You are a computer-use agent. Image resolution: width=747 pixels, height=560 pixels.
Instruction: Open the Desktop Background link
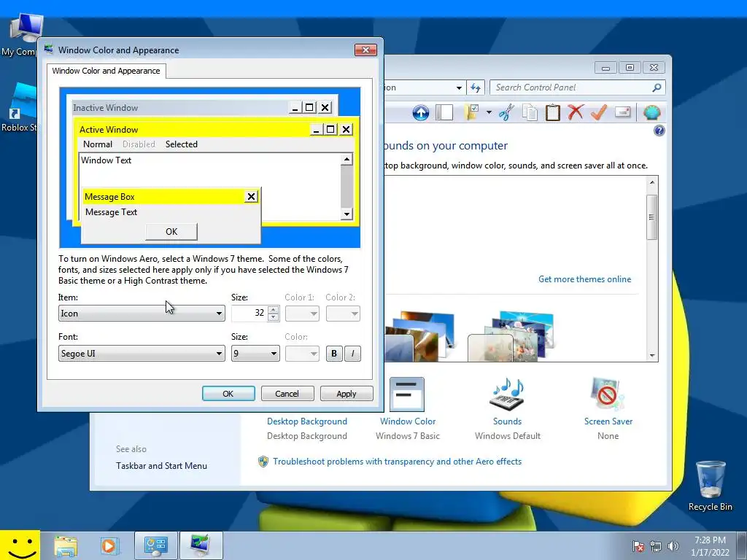point(307,421)
